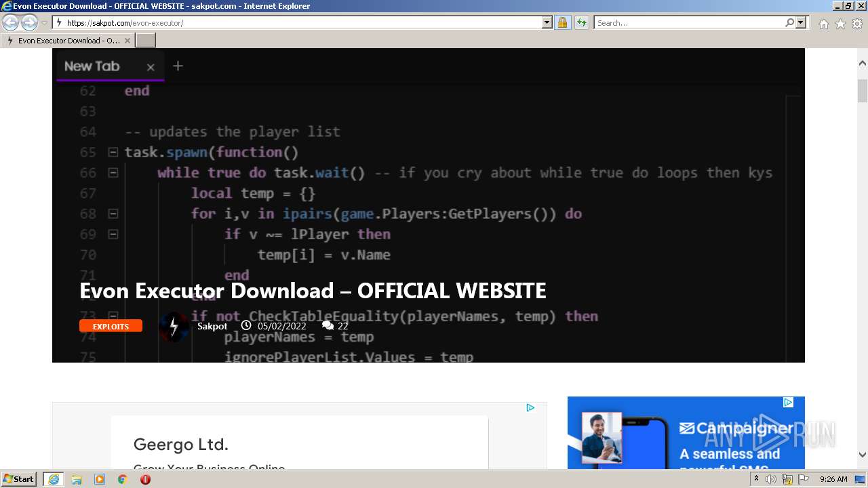The height and width of the screenshot is (488, 868).
Task: Click the Refresh page icon
Action: 581,23
